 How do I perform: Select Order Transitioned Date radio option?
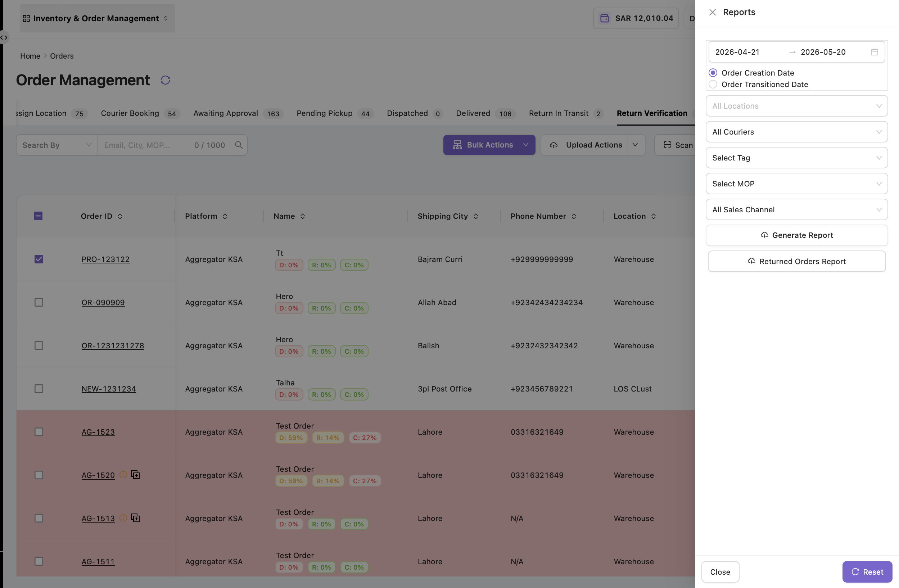713,84
